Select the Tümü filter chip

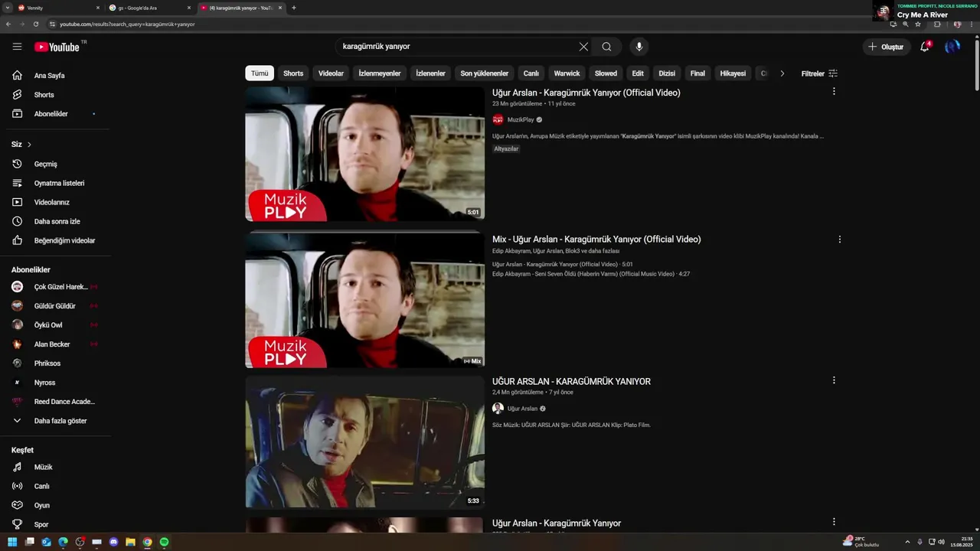(260, 73)
